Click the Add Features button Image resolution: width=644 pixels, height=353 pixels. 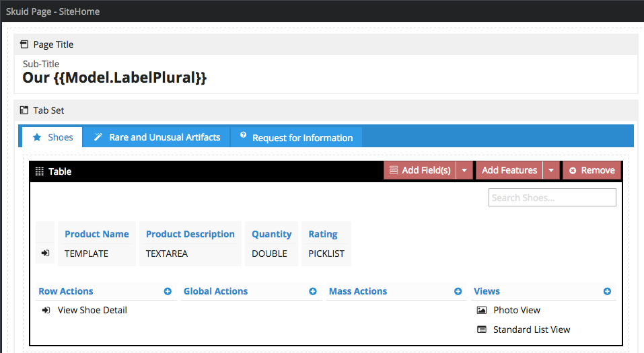point(509,171)
